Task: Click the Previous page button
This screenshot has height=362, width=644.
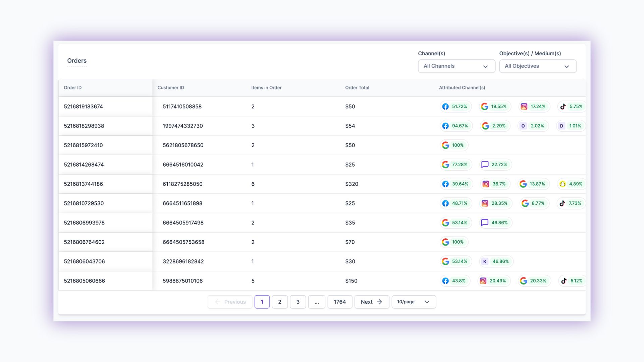Action: click(230, 302)
